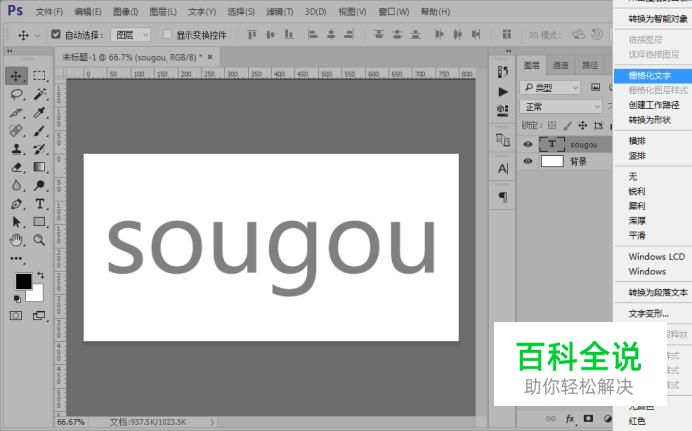Viewport: 692px width, 431px height.
Task: Click the white background color swatch
Action: [37, 295]
